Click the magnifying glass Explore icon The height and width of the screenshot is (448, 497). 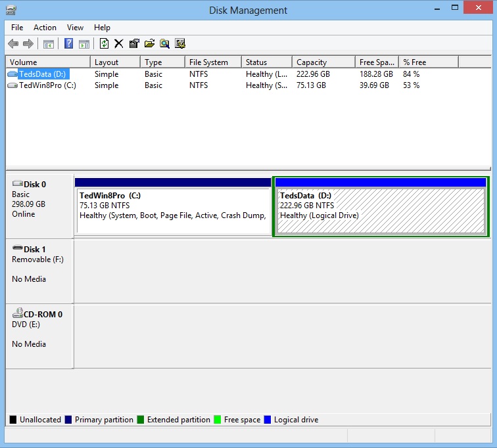[164, 44]
